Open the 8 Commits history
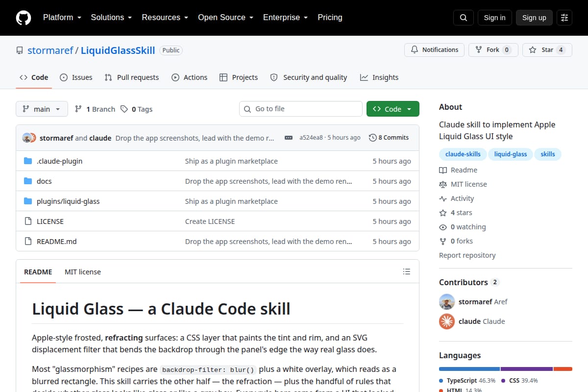Viewport: 588px width, 392px height. point(389,138)
